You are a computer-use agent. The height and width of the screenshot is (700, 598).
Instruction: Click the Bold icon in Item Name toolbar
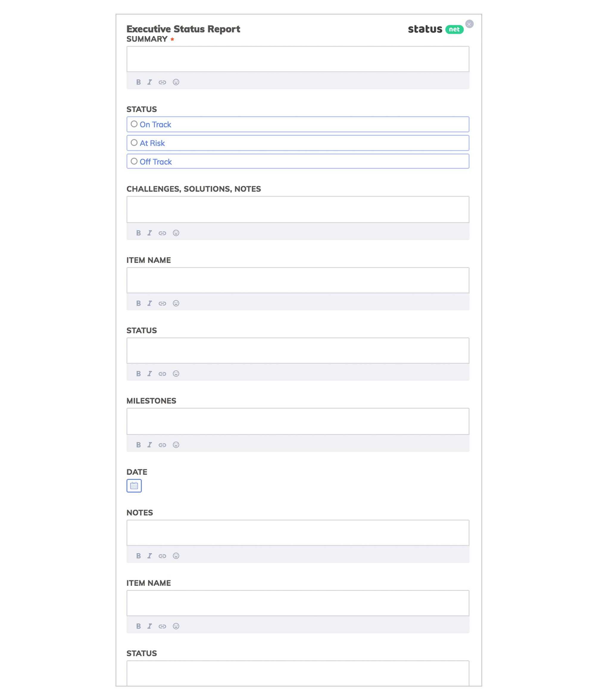pos(138,303)
